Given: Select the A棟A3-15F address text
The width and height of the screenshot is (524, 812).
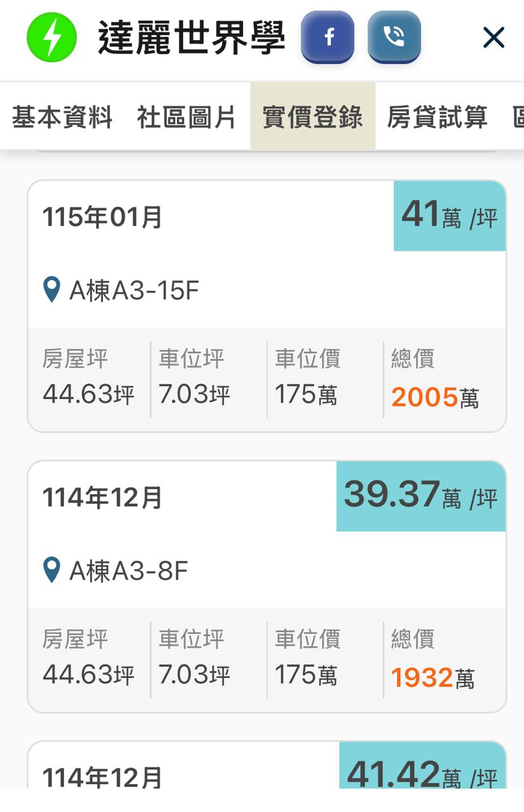Looking at the screenshot, I should point(134,291).
